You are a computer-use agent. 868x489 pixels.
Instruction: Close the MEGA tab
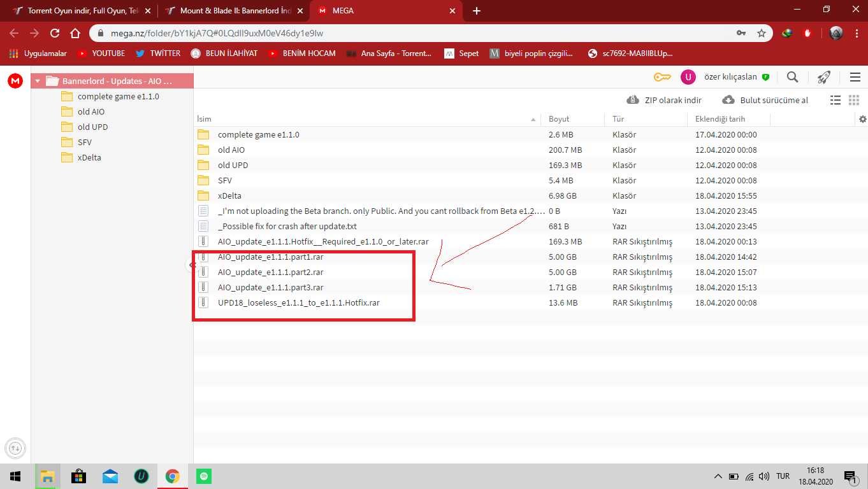[x=452, y=11]
